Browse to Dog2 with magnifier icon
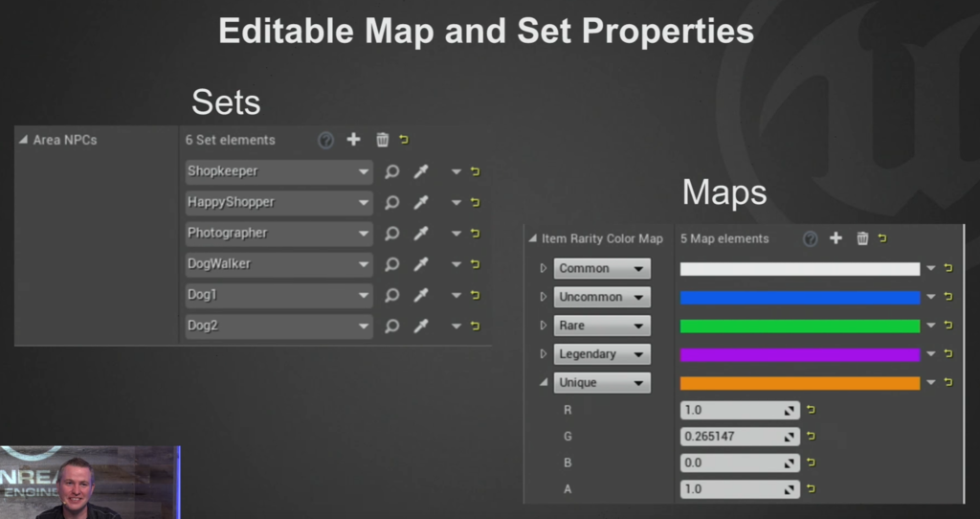This screenshot has width=980, height=519. [391, 326]
